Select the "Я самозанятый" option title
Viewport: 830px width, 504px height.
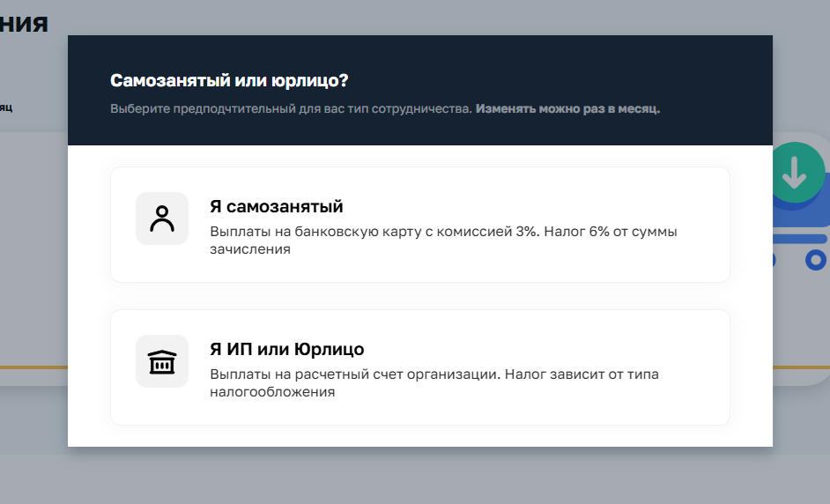point(276,207)
